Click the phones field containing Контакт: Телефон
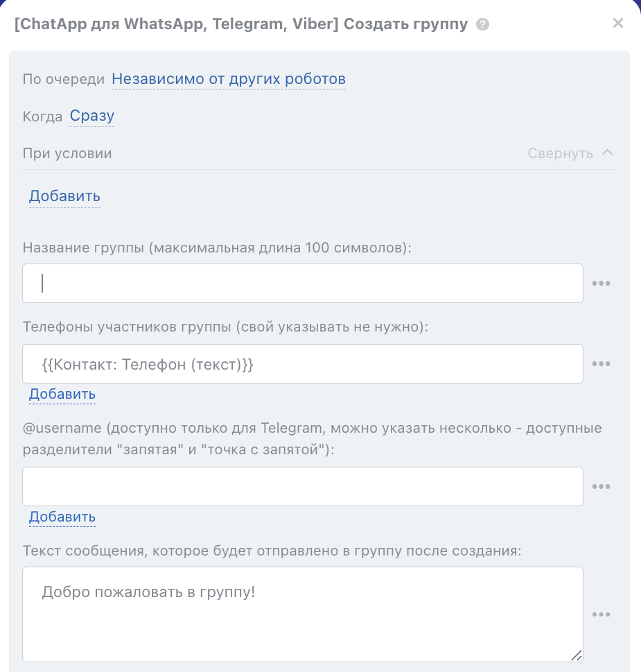 [x=303, y=364]
